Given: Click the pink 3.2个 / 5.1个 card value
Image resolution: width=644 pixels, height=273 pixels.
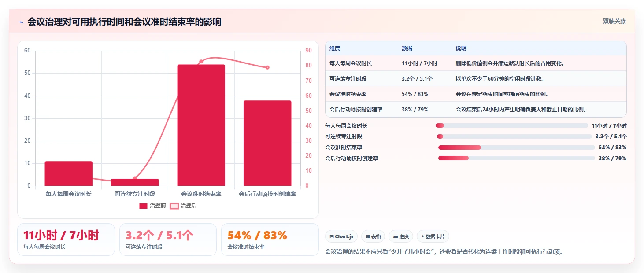Looking at the screenshot, I should (159, 236).
